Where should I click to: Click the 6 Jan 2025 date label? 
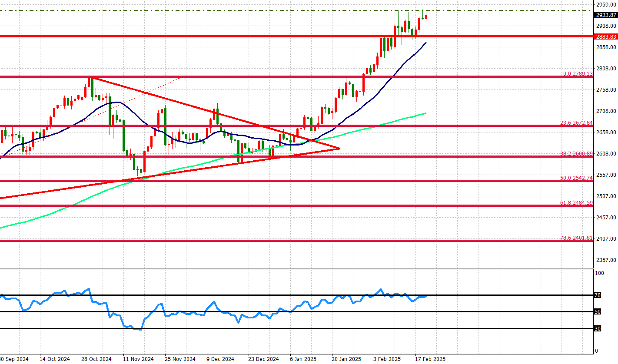(x=303, y=359)
